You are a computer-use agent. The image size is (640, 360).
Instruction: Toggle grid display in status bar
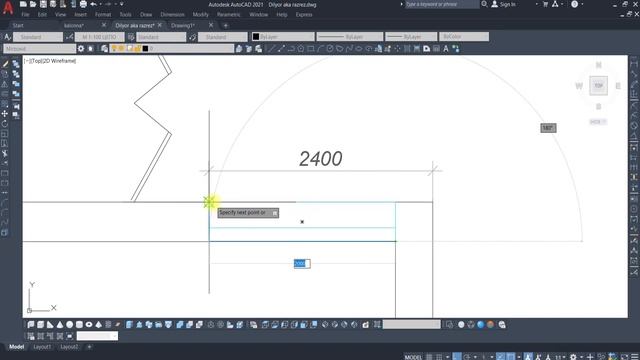(429, 357)
